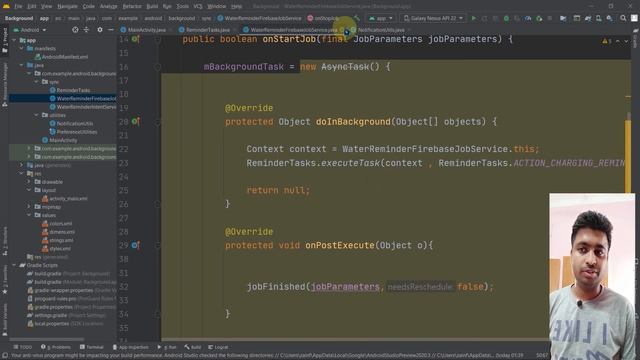Click the override gutter icon on line 29

point(135,245)
